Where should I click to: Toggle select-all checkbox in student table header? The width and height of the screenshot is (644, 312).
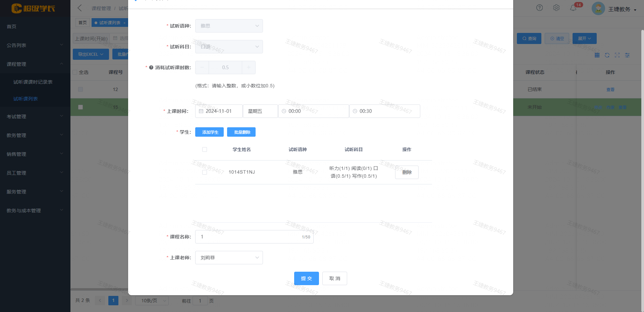[x=205, y=149]
